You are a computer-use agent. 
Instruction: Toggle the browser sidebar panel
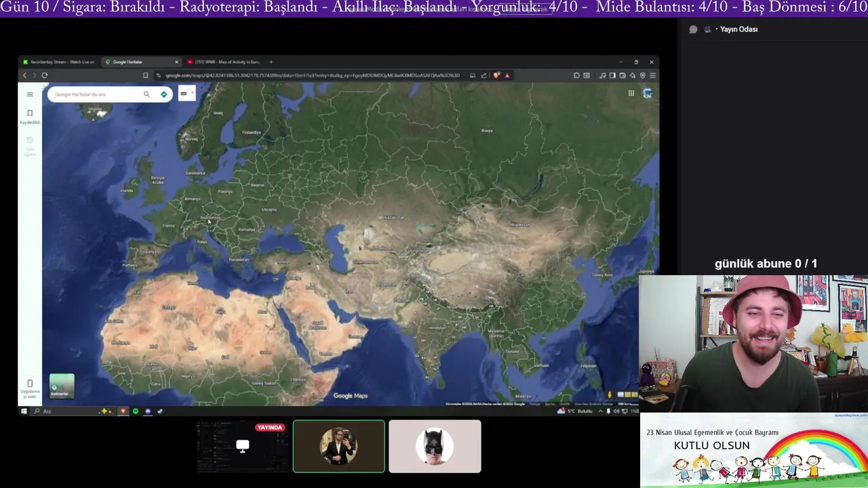[x=612, y=75]
